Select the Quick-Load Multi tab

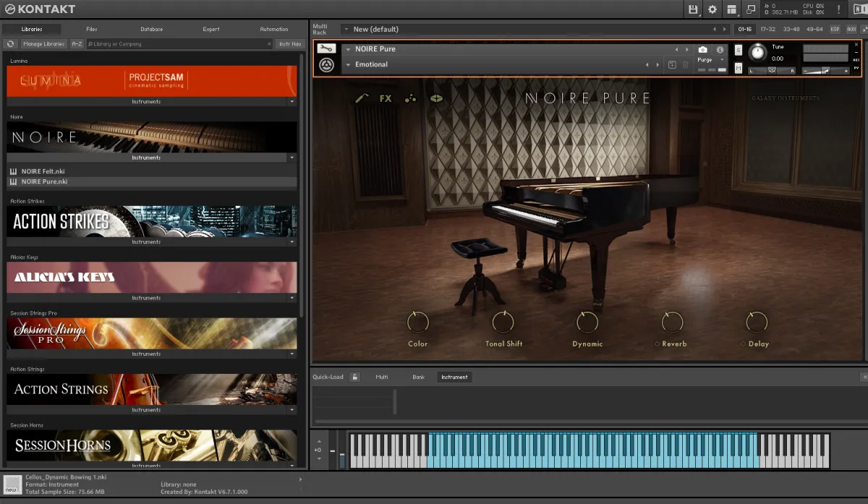pos(382,377)
